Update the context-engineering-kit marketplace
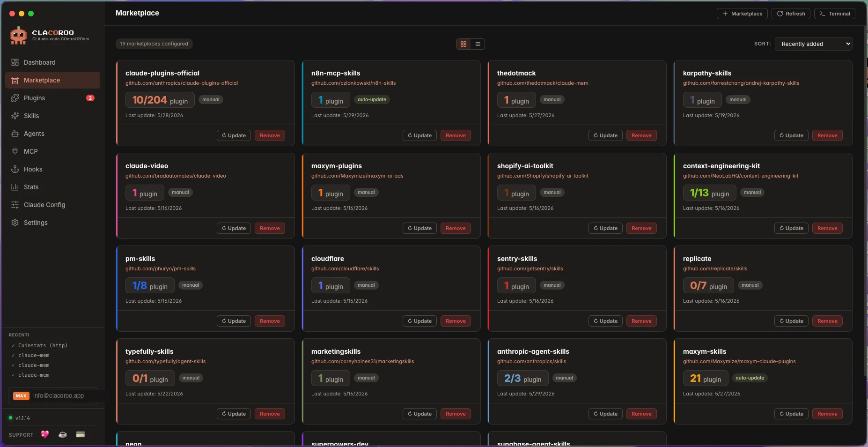Screen dimensions: 868x447 (x=791, y=228)
